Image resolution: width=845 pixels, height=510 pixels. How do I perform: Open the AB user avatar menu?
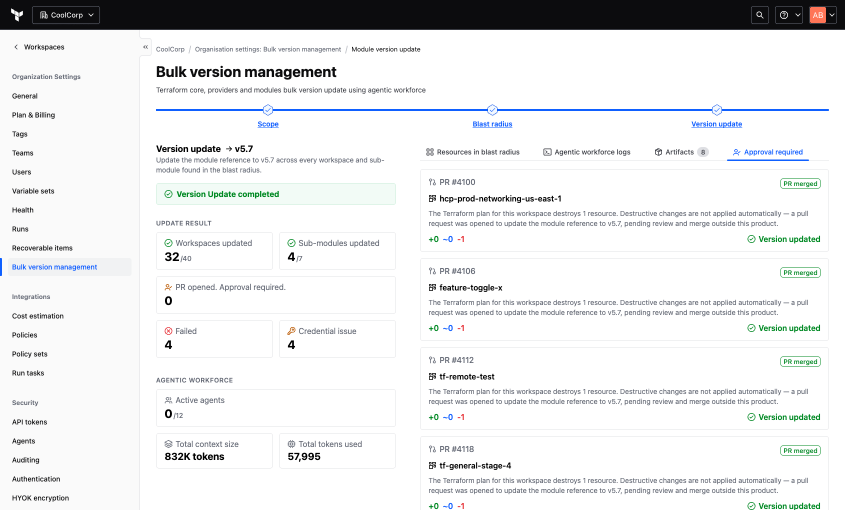tap(822, 15)
